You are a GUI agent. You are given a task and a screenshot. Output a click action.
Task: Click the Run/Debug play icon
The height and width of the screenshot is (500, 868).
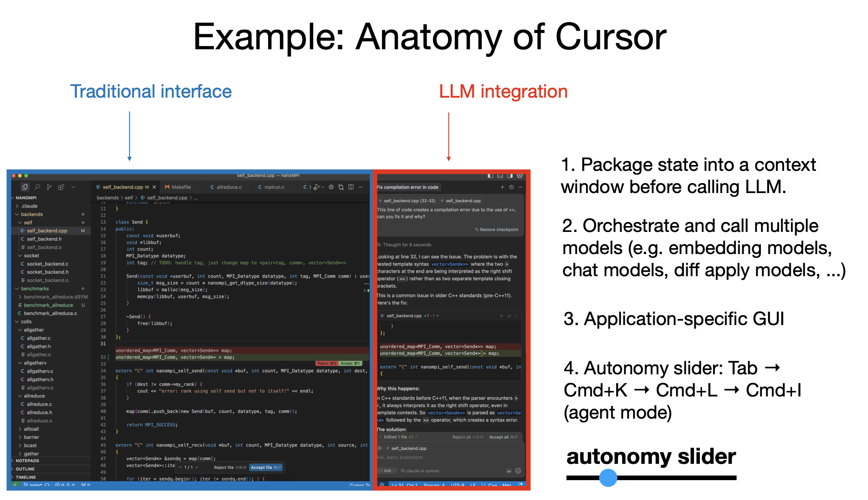click(x=317, y=187)
